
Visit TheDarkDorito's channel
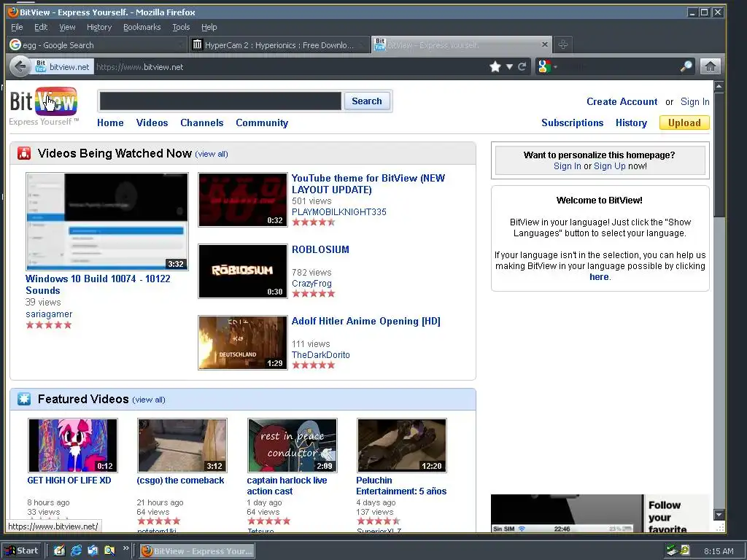click(x=321, y=355)
